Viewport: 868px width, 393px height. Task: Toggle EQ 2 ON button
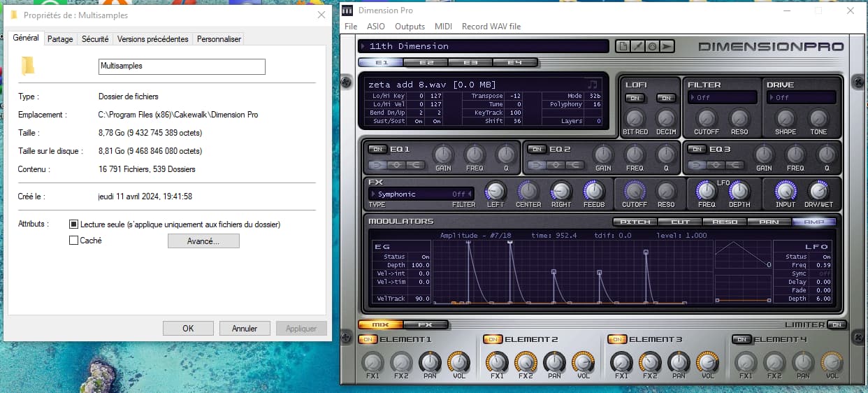[537, 149]
